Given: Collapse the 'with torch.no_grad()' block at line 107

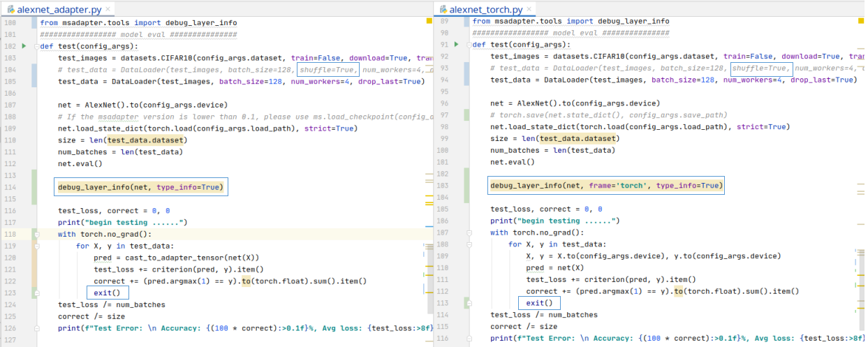Looking at the screenshot, I should coord(469,232).
